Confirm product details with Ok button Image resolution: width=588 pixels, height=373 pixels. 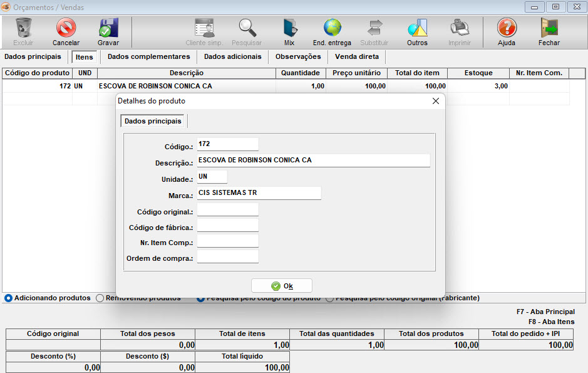282,286
